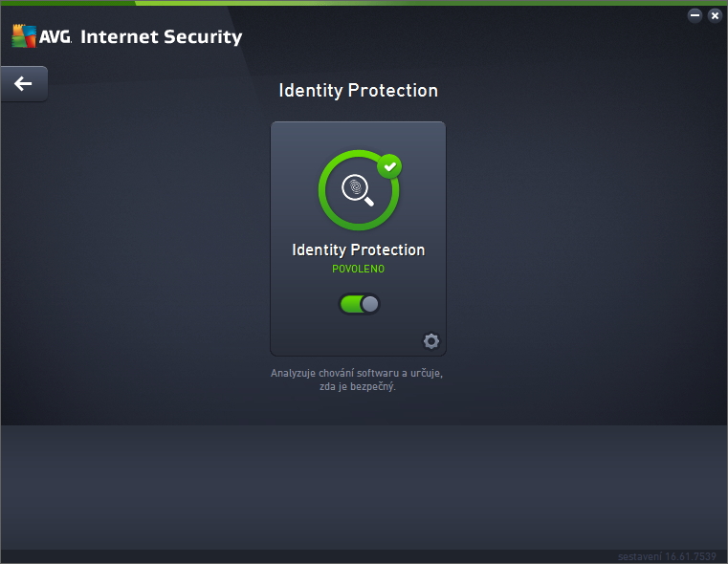
Task: Click the build number "sestavení 16.61.7539"
Action: 667,555
